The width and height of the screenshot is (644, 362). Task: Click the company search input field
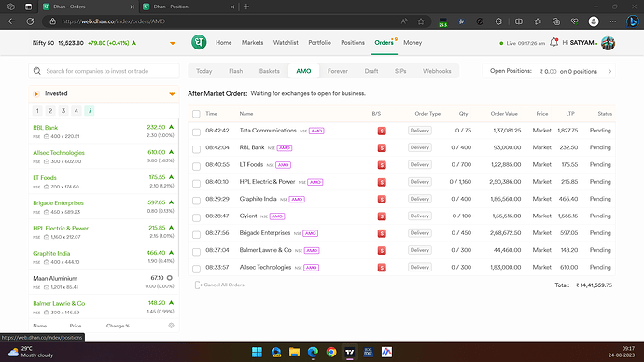[x=104, y=71]
